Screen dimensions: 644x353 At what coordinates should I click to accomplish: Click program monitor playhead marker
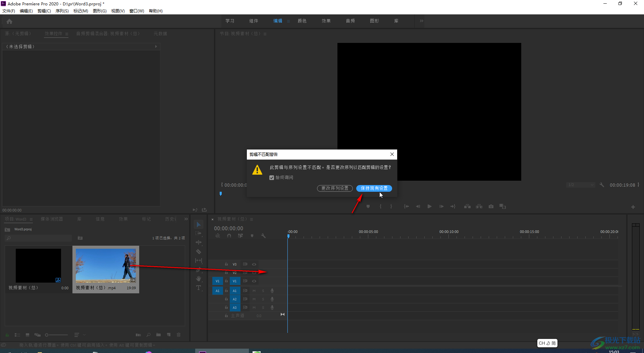220,193
